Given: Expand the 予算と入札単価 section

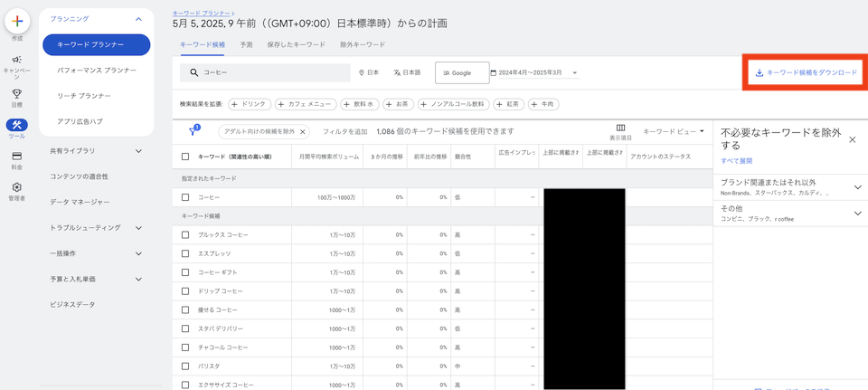Looking at the screenshot, I should [138, 280].
